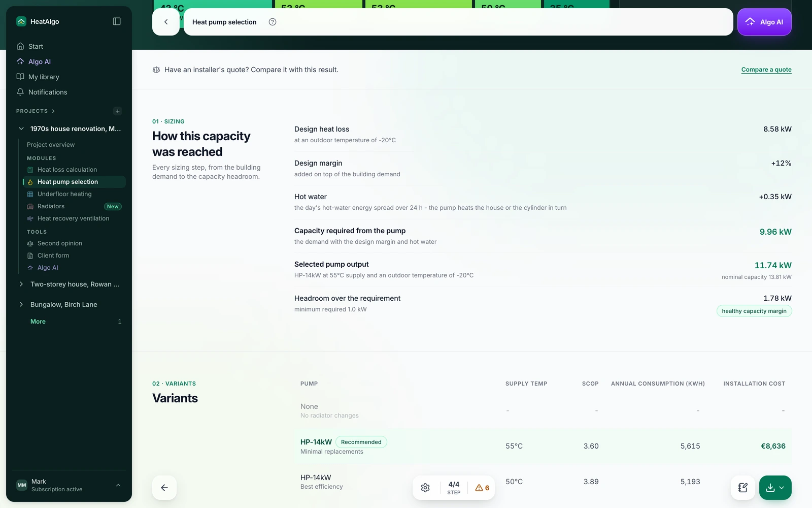Click the MM user avatar
Screen dimensions: 812x508
click(x=21, y=485)
